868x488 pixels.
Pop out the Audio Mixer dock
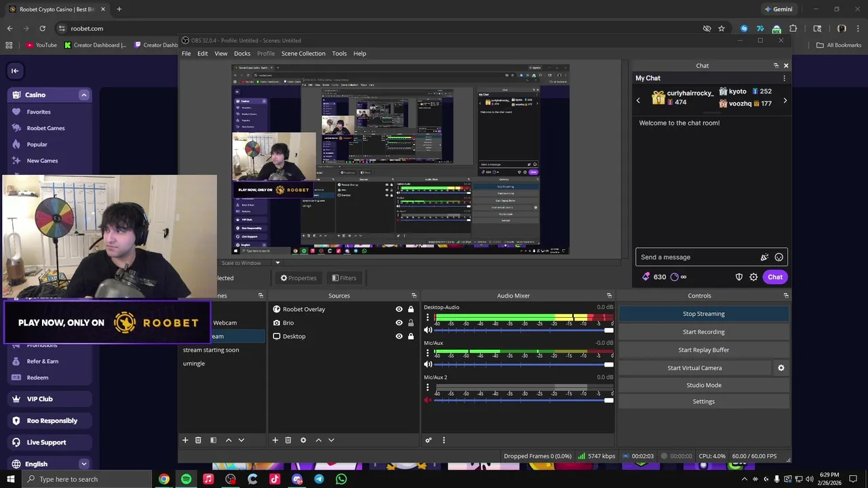click(x=609, y=296)
